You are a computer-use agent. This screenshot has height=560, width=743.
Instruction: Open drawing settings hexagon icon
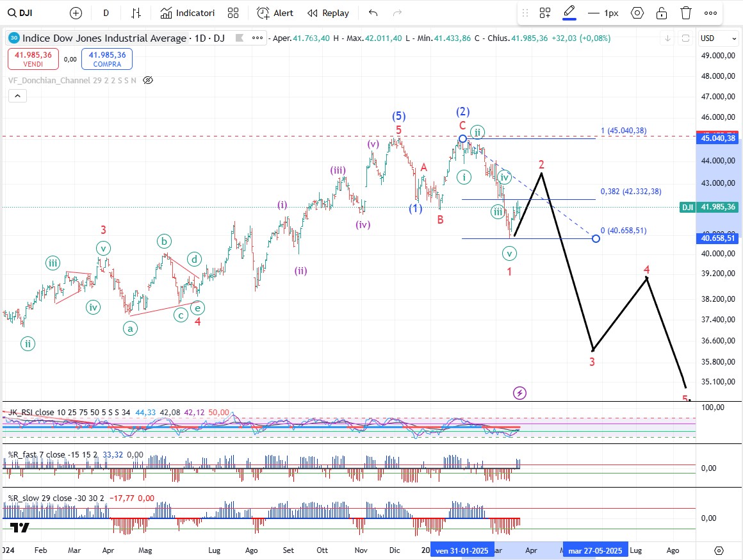click(637, 13)
